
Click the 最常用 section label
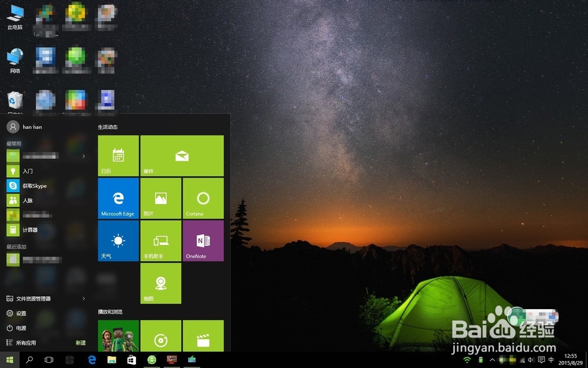(14, 144)
